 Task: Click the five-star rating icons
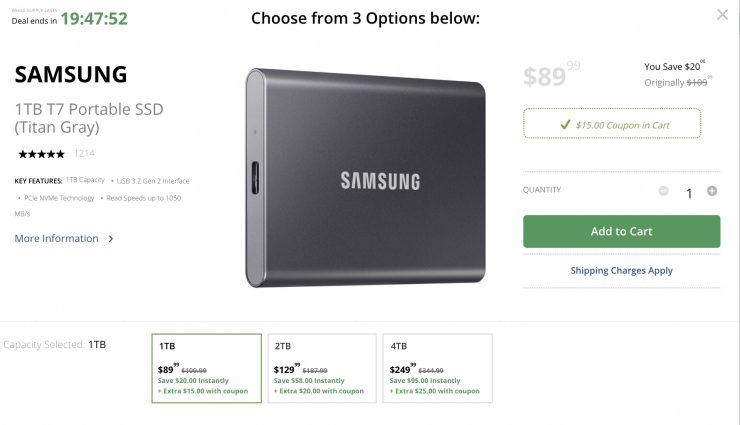point(41,154)
